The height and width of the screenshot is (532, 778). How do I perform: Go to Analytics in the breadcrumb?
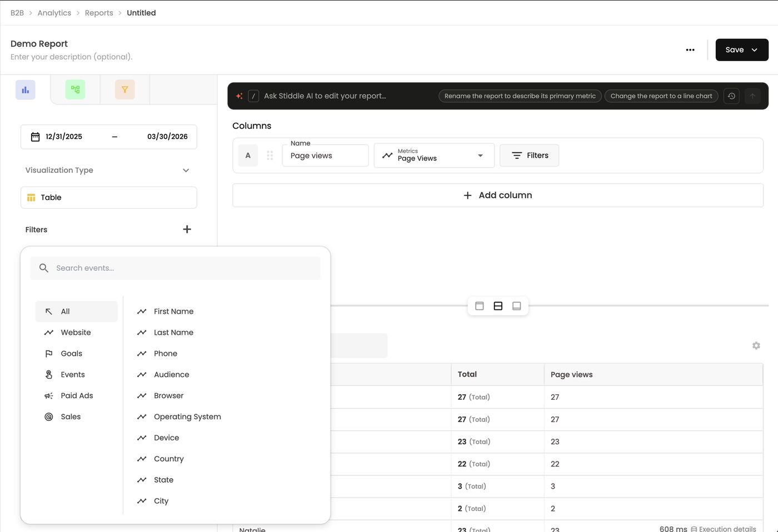point(54,13)
